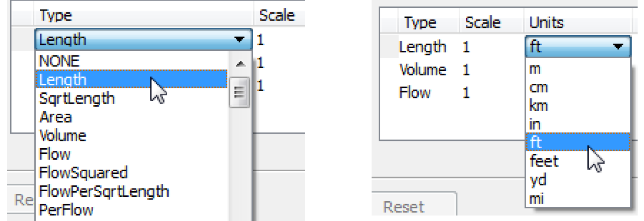Choose cm from the units list
This screenshot has height=221, width=644.
tap(538, 87)
